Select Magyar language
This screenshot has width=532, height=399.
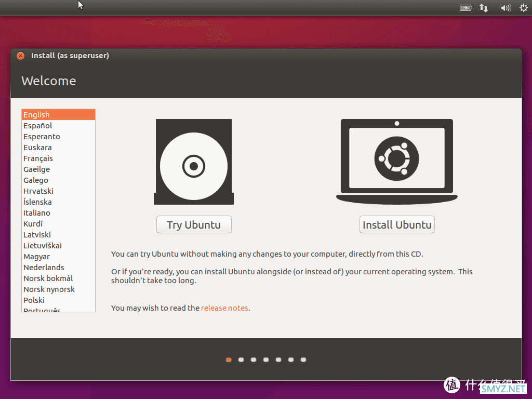tap(58, 257)
